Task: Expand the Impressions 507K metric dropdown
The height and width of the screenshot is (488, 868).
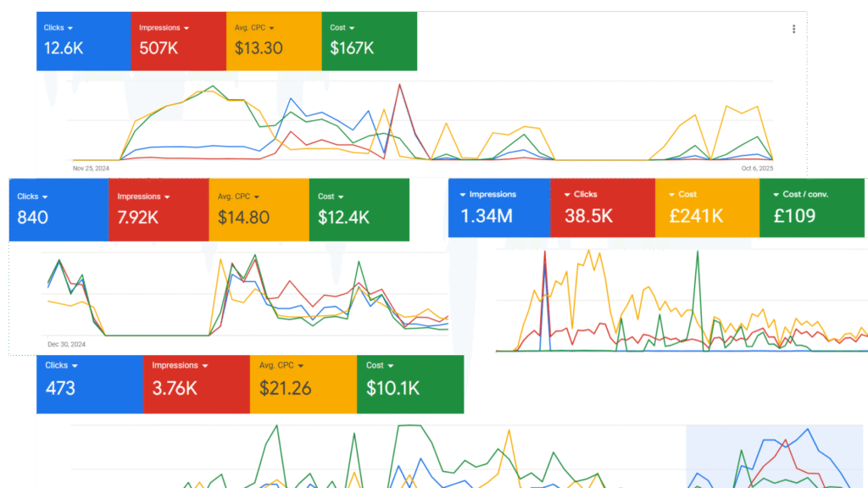Action: [186, 28]
